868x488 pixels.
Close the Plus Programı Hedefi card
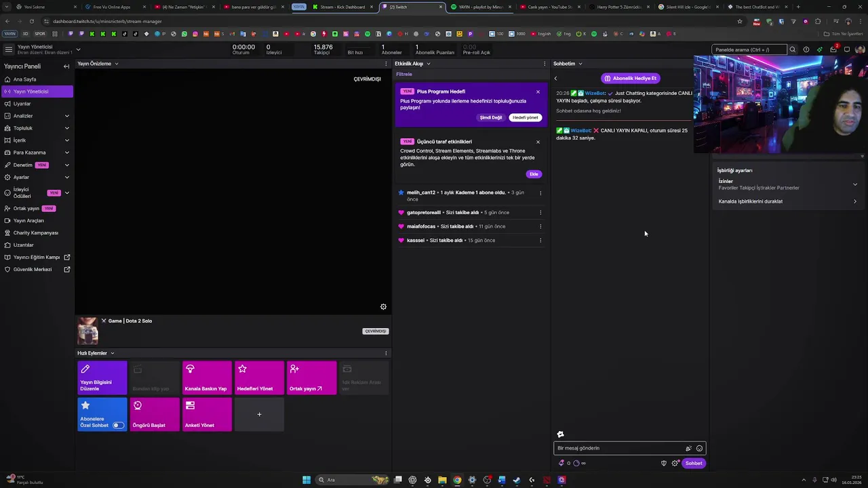pyautogui.click(x=538, y=91)
